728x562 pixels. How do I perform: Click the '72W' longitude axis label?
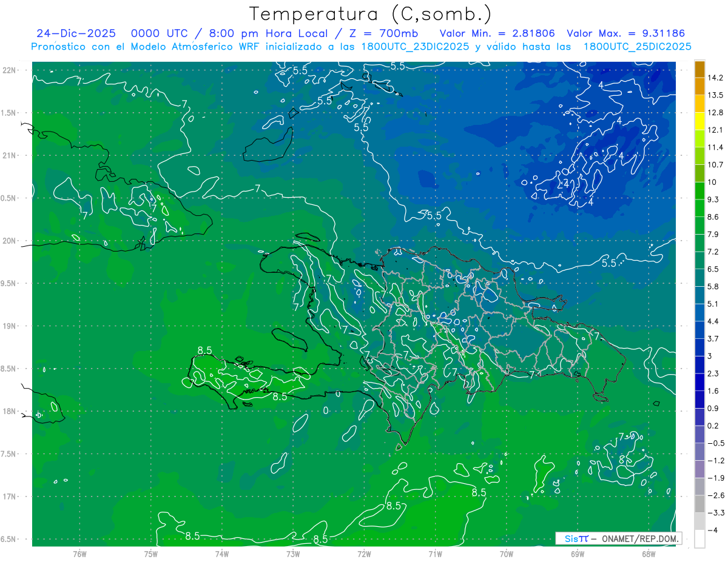(x=364, y=554)
